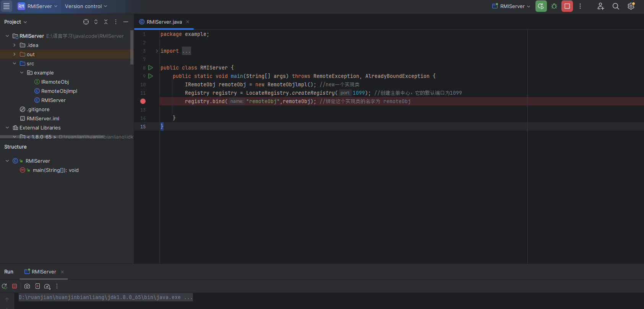Open the profiler icon in the Run panel
This screenshot has height=309, width=644.
(47, 286)
